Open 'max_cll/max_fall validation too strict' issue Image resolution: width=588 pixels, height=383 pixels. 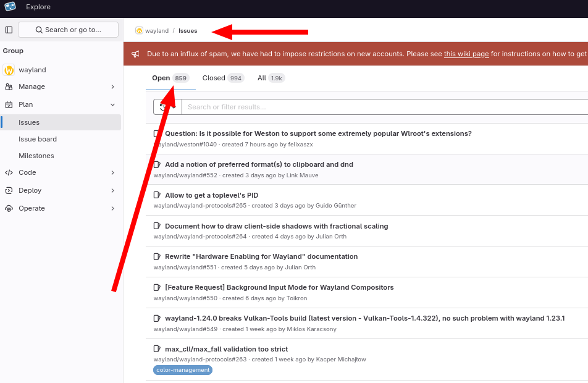tap(227, 349)
